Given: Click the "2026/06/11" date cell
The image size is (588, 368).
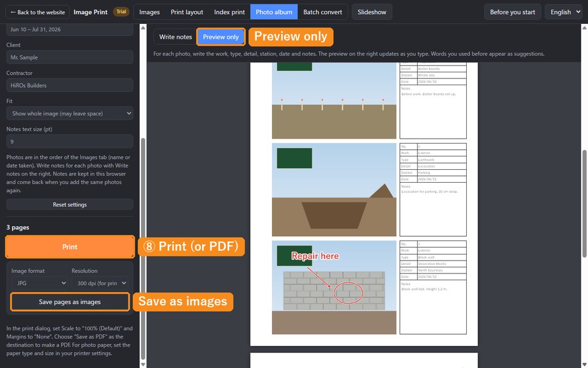Looking at the screenshot, I should 442,179.
